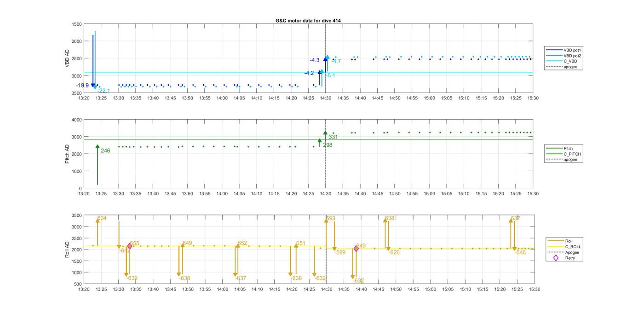This screenshot has height=319, width=644.
Task: Click the -638 roll data label
Action: click(x=184, y=278)
